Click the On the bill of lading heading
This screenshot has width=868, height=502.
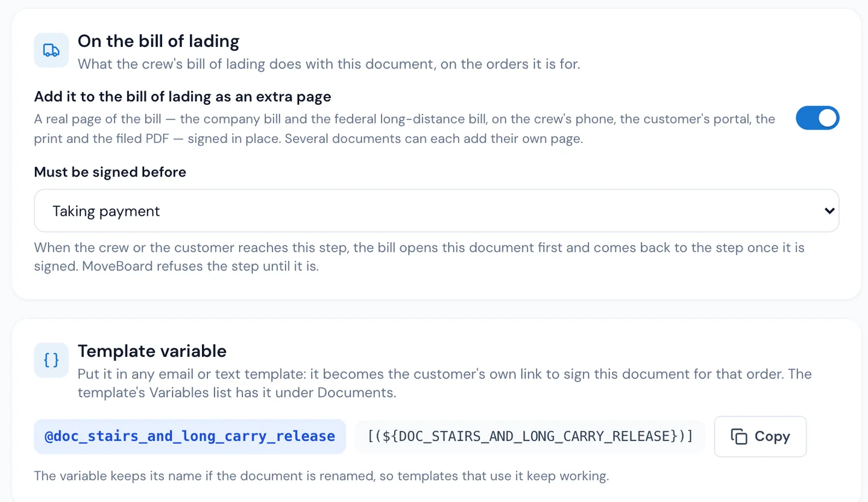(x=159, y=41)
